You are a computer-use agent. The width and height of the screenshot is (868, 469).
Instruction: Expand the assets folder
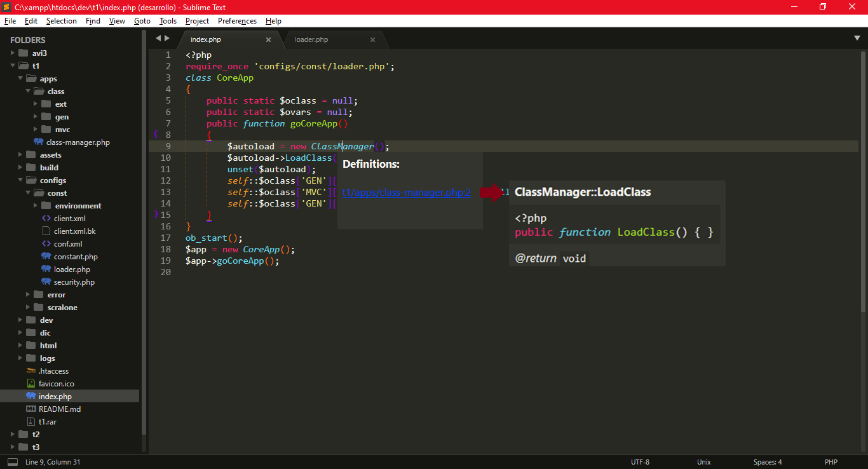20,154
